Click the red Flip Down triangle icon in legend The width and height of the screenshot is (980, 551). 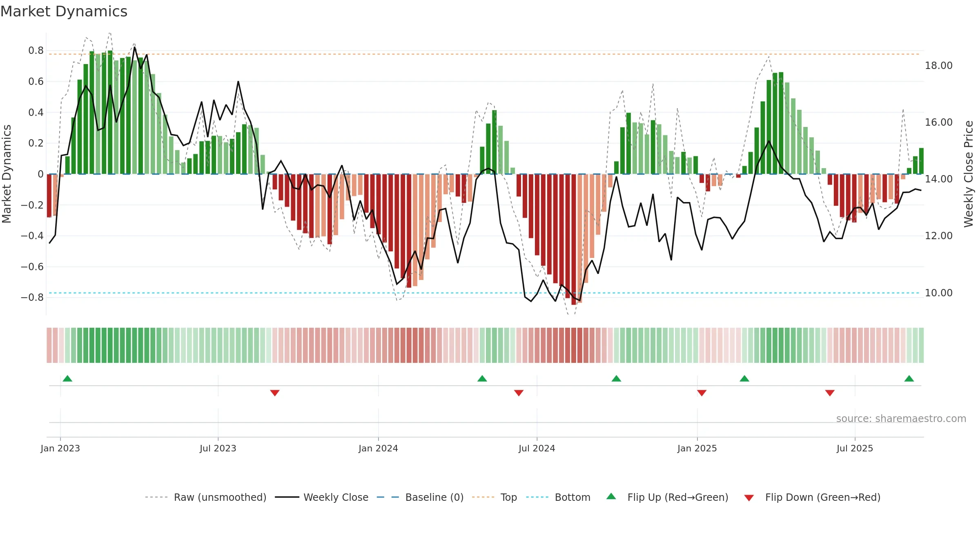coord(749,498)
